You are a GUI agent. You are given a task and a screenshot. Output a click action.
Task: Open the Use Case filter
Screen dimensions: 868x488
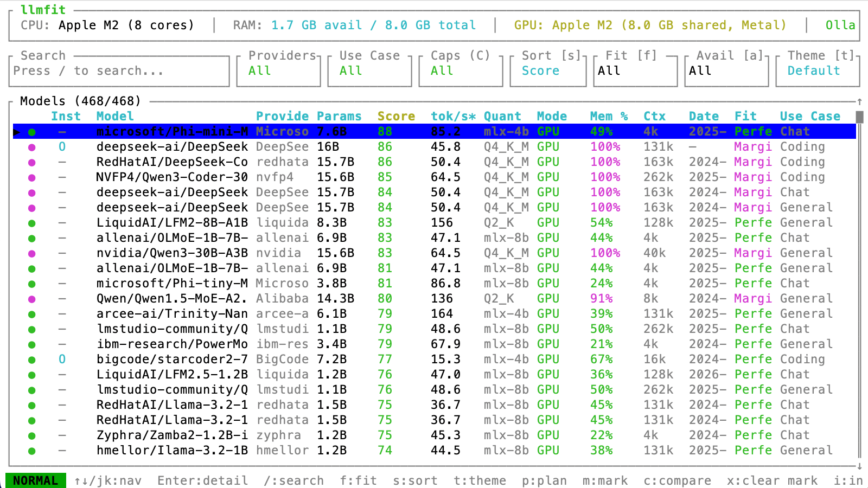click(369, 70)
